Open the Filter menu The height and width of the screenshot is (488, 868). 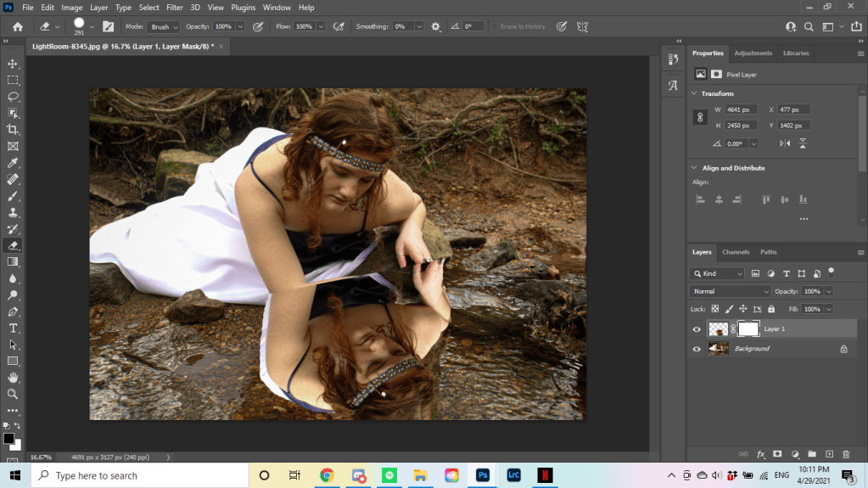(x=174, y=8)
